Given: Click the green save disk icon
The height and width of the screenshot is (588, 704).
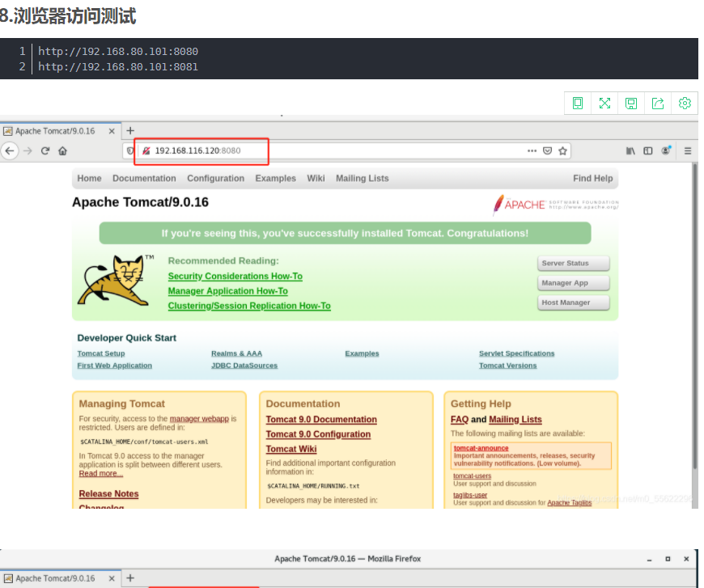Looking at the screenshot, I should 631,104.
